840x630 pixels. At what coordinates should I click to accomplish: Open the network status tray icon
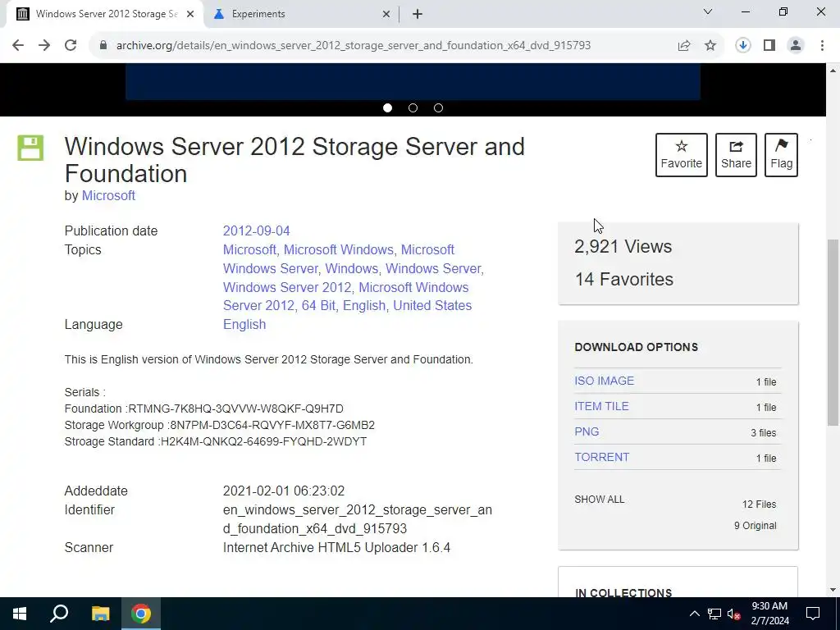(714, 614)
